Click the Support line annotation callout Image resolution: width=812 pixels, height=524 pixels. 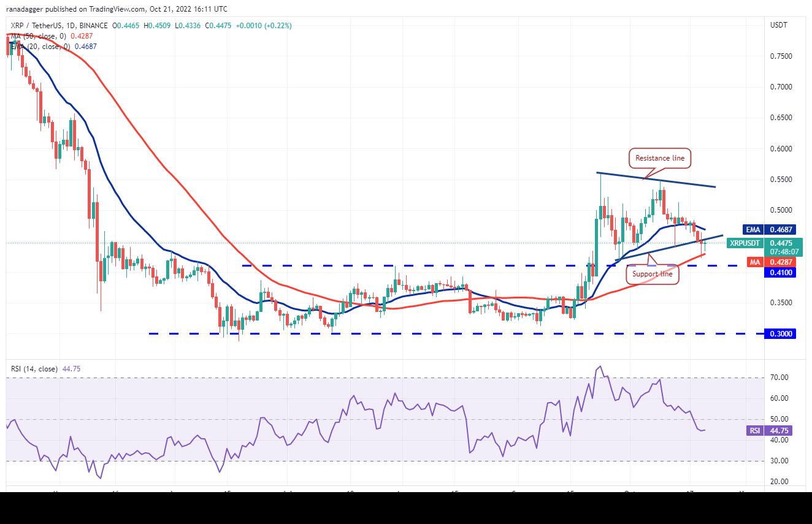(652, 274)
